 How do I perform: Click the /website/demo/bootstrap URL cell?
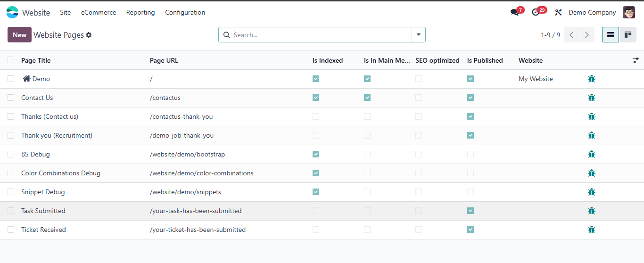click(188, 154)
